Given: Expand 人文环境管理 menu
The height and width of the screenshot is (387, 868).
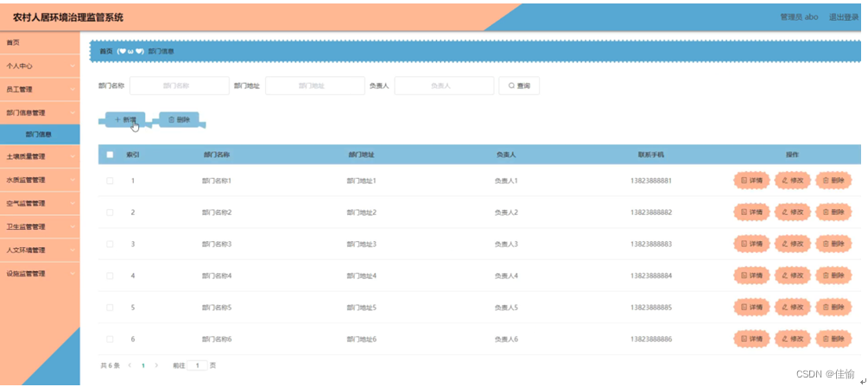Looking at the screenshot, I should pyautogui.click(x=40, y=251).
